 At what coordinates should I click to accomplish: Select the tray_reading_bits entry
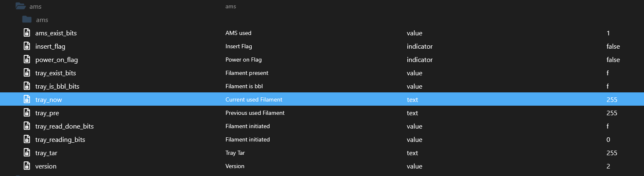tap(60, 139)
